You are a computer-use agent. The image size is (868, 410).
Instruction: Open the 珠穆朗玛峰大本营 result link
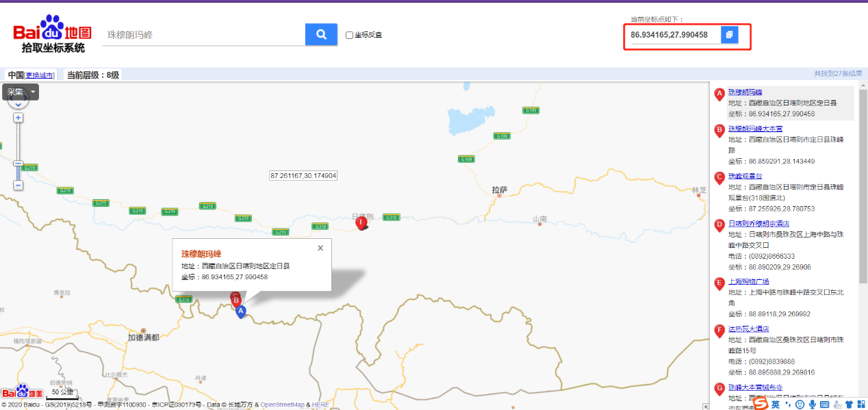click(755, 129)
